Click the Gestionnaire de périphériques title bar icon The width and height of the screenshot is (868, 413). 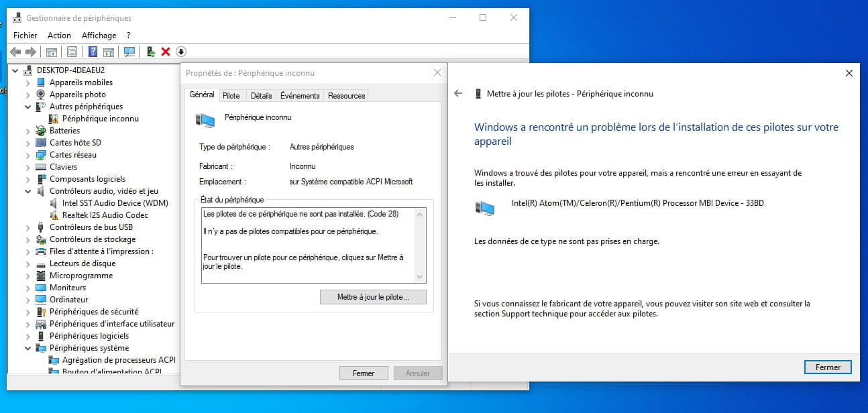coord(17,18)
